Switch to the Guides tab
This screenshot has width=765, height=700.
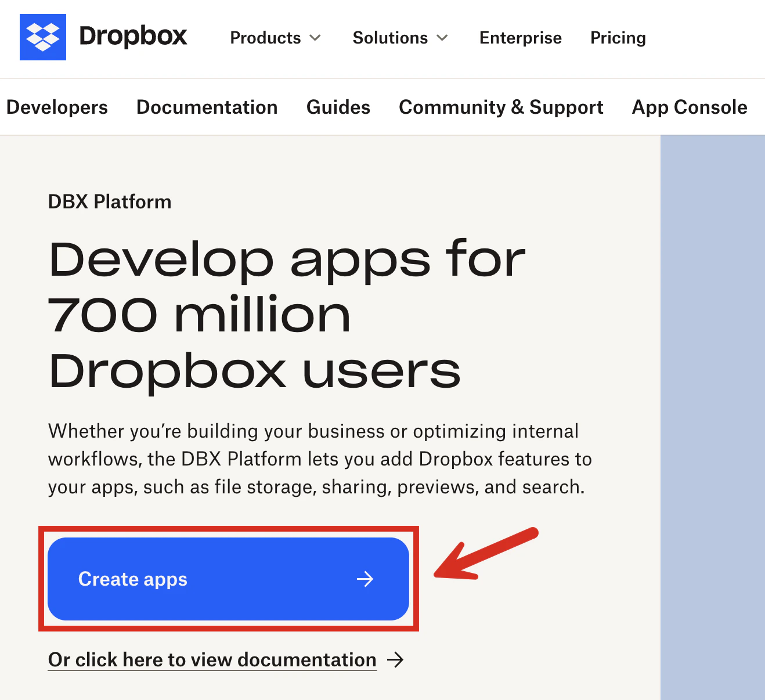pyautogui.click(x=338, y=107)
